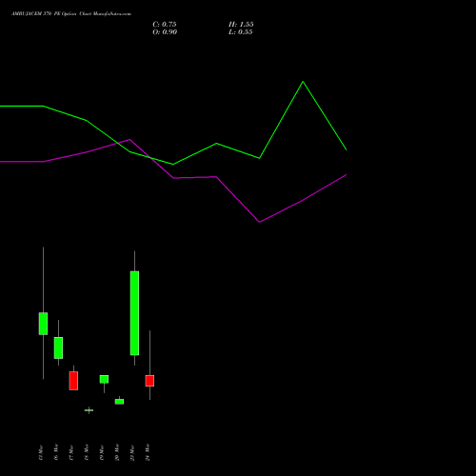Click the green candle body on 13 Mar
Image resolution: width=476 pixels, height=476 pixels.
pos(43,324)
